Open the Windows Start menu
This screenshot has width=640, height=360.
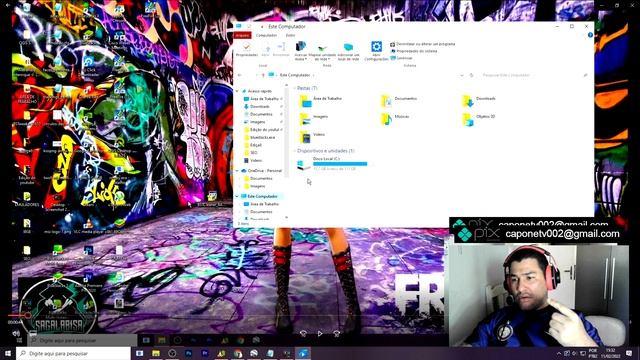pyautogui.click(x=8, y=353)
